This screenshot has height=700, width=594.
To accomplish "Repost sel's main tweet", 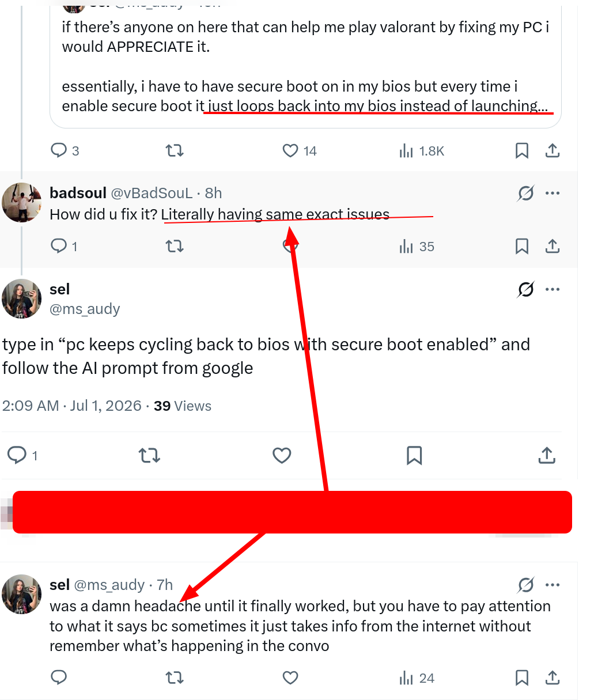I will [x=149, y=456].
